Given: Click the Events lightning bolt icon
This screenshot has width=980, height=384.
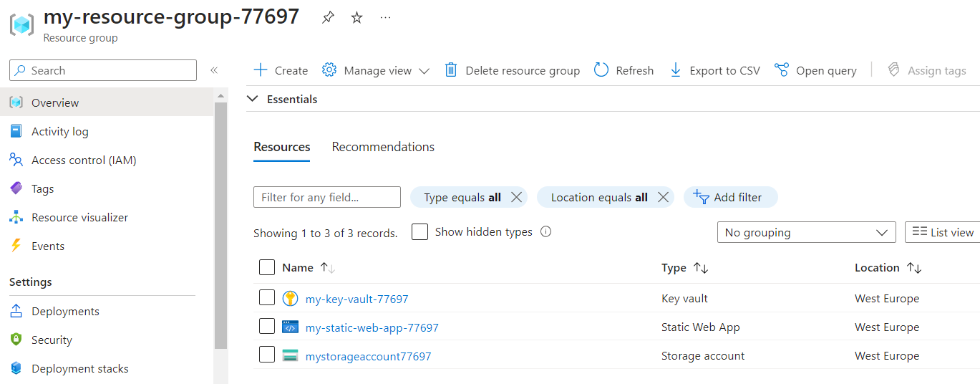Looking at the screenshot, I should tap(16, 246).
